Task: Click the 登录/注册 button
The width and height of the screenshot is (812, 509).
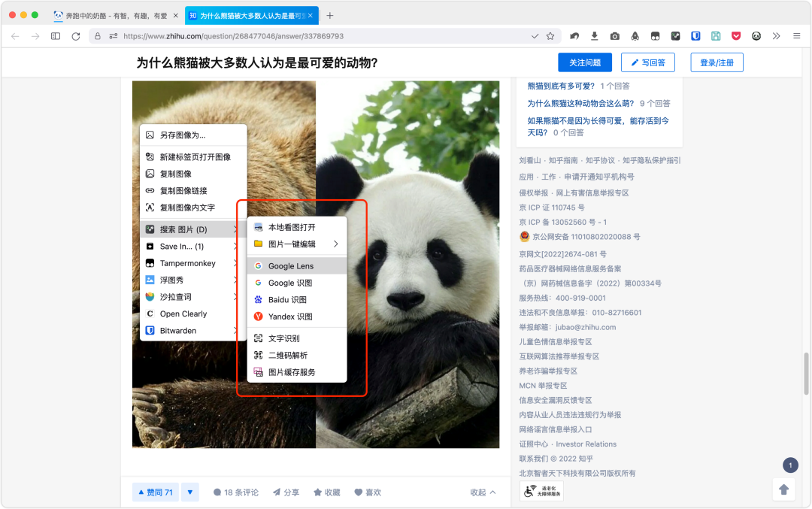Action: coord(717,62)
